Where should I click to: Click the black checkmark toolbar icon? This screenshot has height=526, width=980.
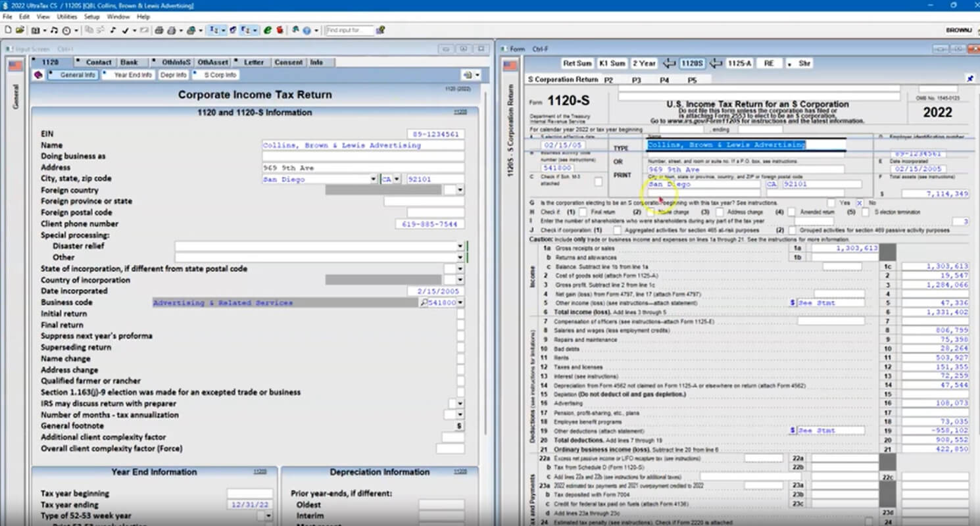tap(125, 30)
